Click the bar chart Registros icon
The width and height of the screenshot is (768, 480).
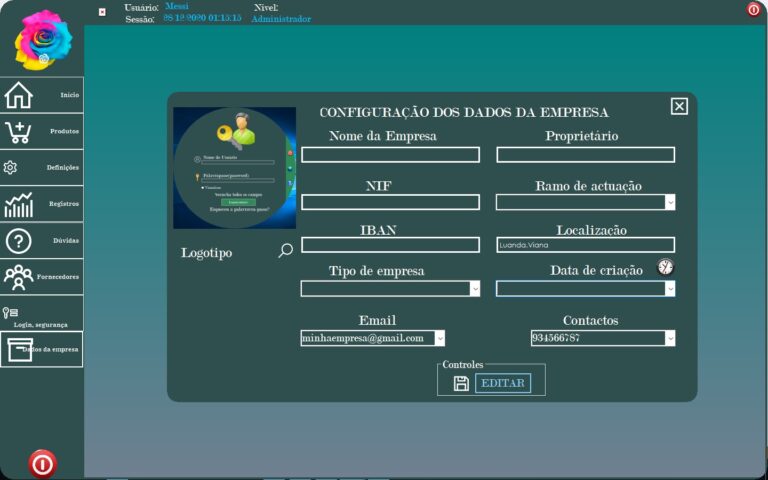[19, 205]
